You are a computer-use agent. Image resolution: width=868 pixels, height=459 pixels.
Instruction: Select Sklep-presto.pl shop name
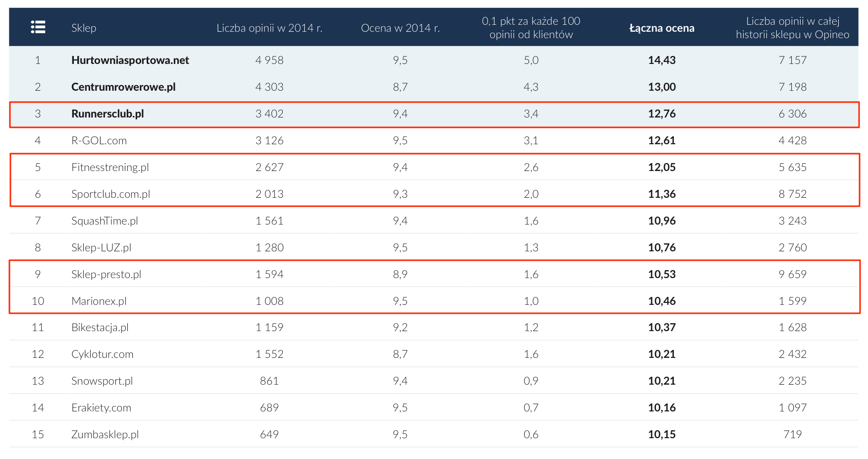[107, 274]
